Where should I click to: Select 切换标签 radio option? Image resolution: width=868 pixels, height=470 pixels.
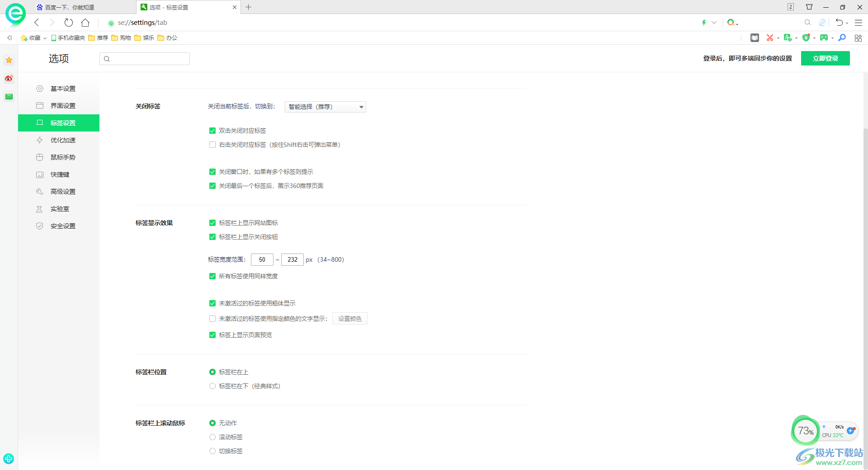(x=212, y=451)
